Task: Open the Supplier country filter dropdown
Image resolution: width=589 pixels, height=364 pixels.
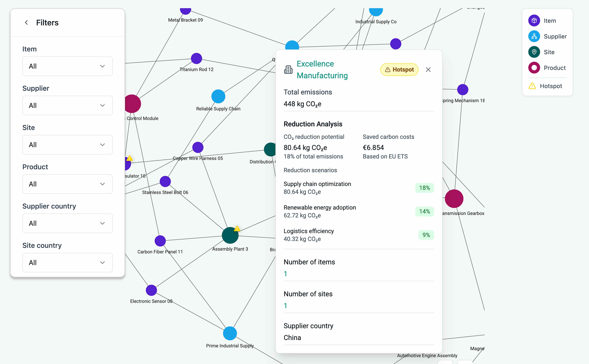Action: [67, 223]
